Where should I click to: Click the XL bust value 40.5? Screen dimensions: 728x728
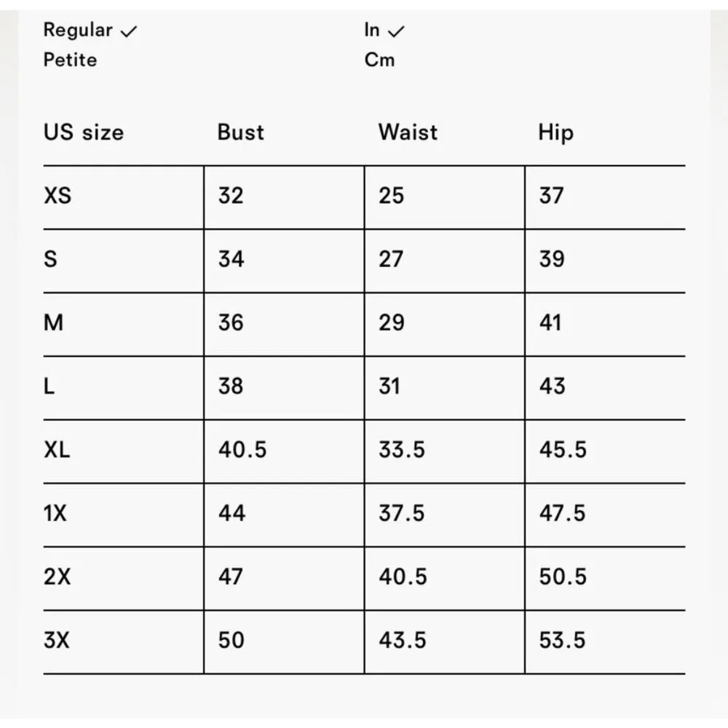point(242,450)
